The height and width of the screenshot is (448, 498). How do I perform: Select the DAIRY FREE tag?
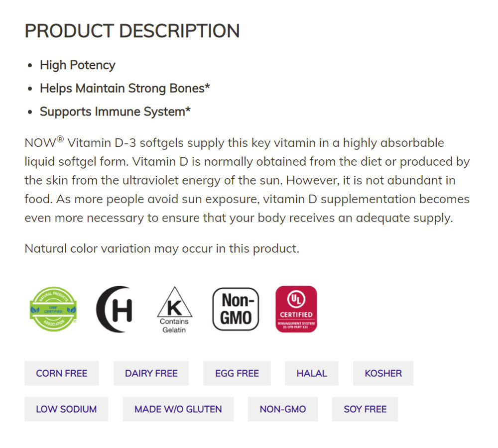pos(151,373)
